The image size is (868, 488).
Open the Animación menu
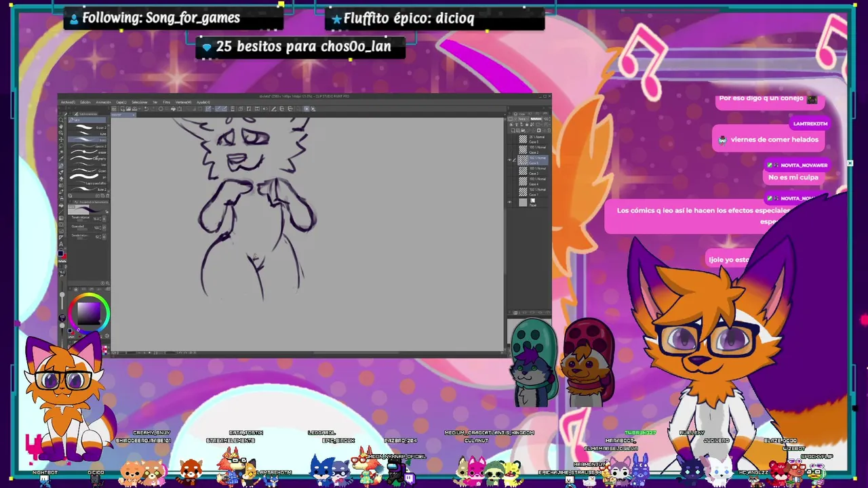(104, 102)
